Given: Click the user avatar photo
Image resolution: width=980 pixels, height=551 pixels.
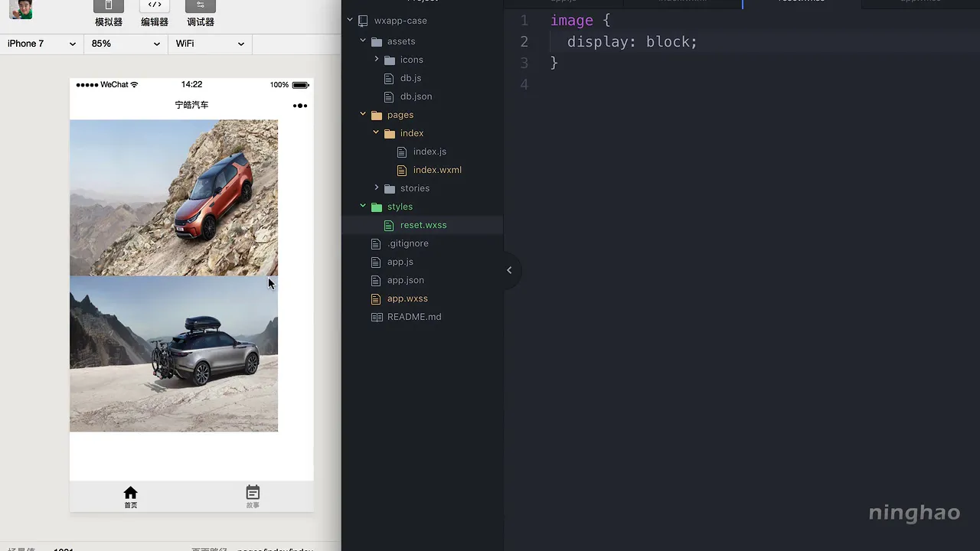Looking at the screenshot, I should (21, 10).
